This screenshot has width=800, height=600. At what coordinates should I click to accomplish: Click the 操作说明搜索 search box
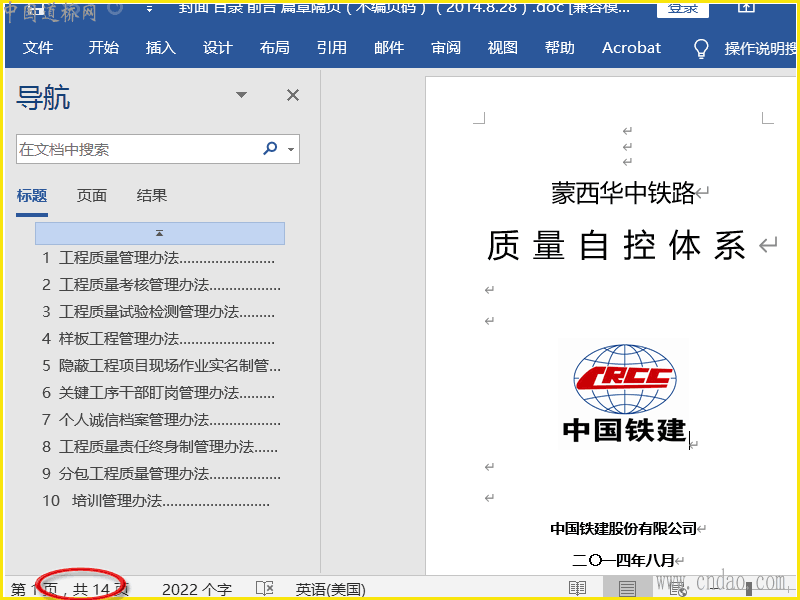point(760,48)
